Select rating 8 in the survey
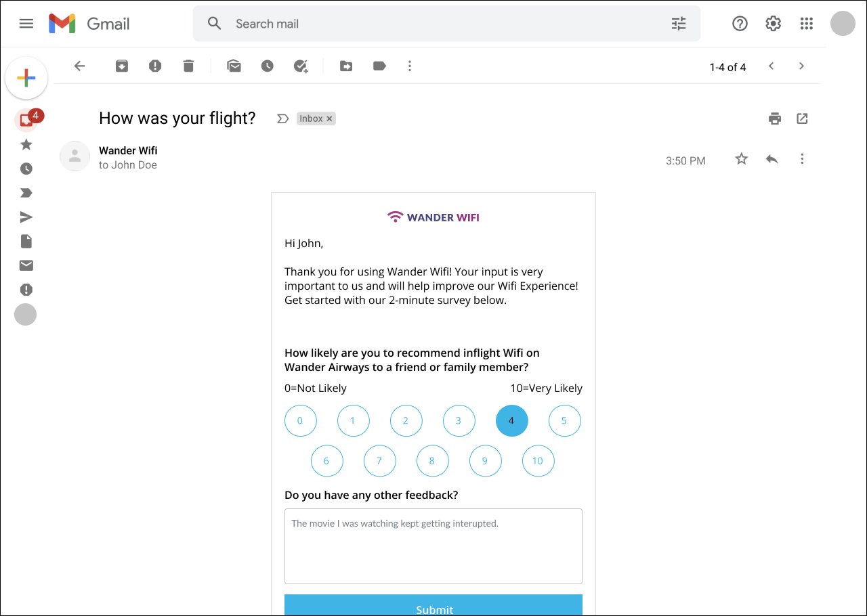 (432, 461)
